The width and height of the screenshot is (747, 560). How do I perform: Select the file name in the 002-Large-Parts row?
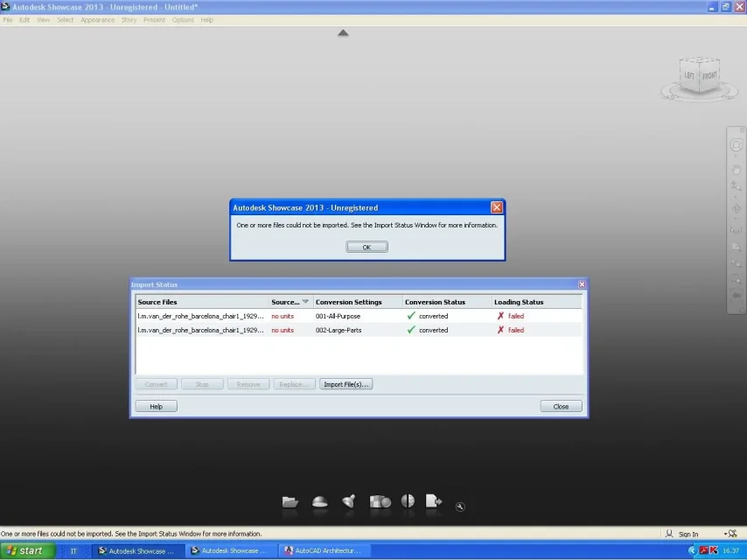click(200, 330)
